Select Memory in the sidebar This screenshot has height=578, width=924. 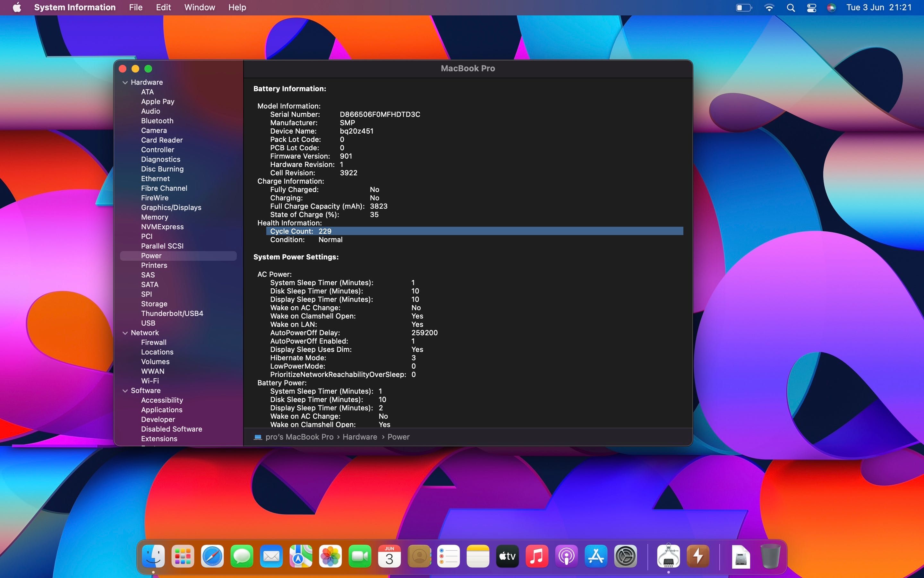[155, 217]
